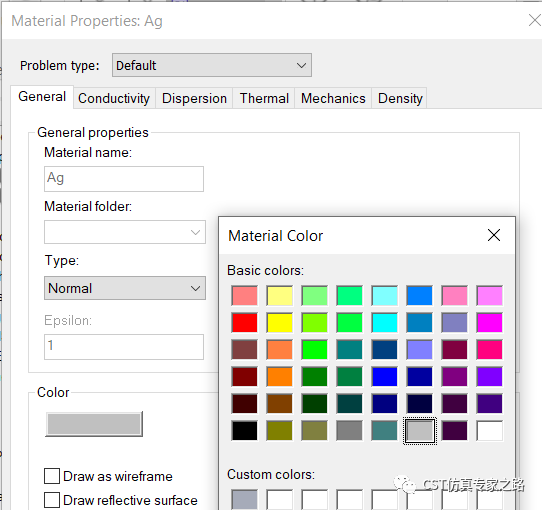Click the gray material Color button
Image resolution: width=542 pixels, height=510 pixels.
click(x=94, y=424)
